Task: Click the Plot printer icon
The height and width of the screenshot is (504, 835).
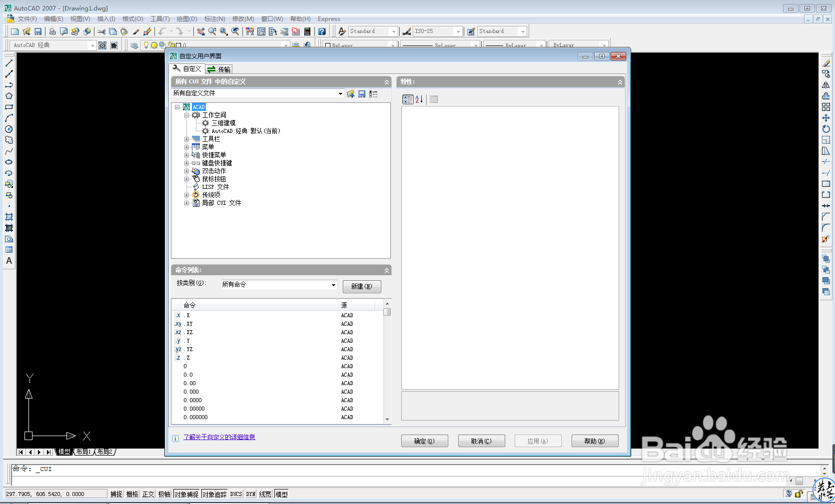Action: (x=52, y=31)
